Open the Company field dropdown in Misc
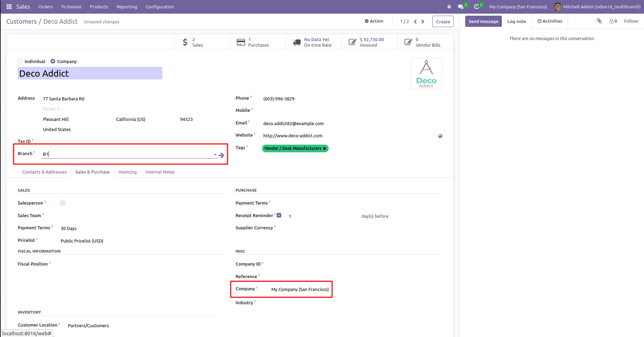The width and height of the screenshot is (644, 337). [300, 289]
